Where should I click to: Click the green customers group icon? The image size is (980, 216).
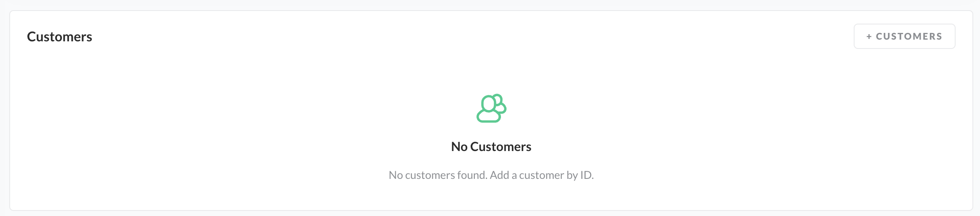[491, 108]
